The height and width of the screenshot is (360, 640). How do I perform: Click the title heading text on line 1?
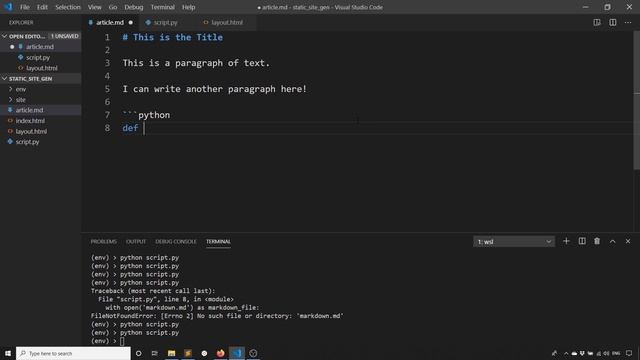click(x=173, y=37)
